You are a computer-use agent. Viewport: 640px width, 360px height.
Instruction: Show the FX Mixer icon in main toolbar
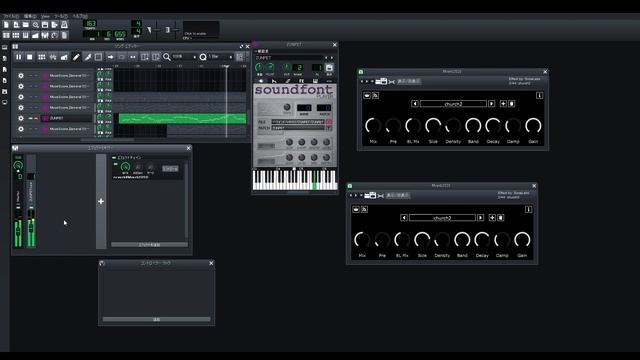[x=45, y=36]
